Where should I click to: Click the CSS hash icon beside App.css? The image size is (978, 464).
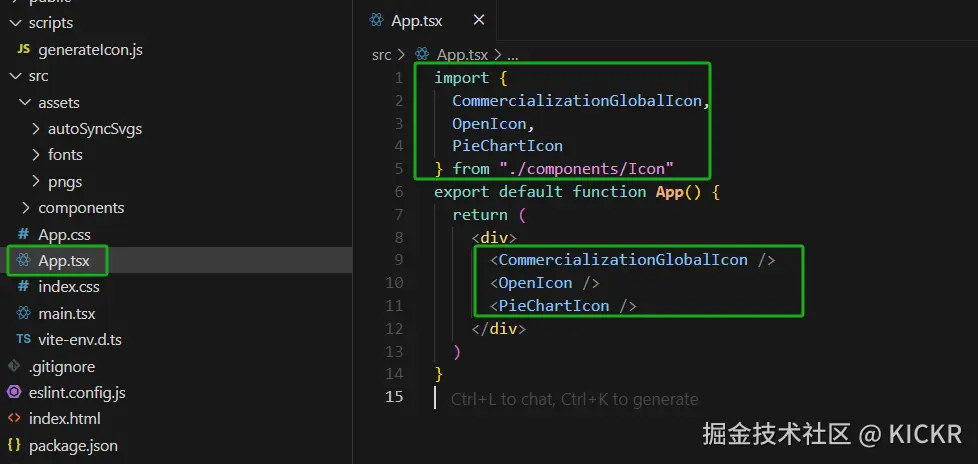pos(24,234)
